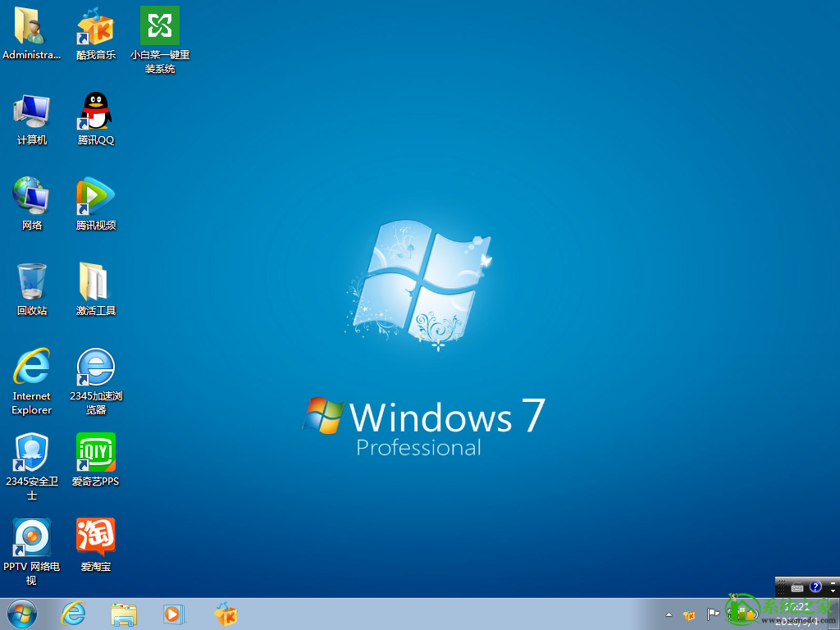Open the 酷我音乐 desktop shortcut
The width and height of the screenshot is (840, 630).
(x=95, y=28)
